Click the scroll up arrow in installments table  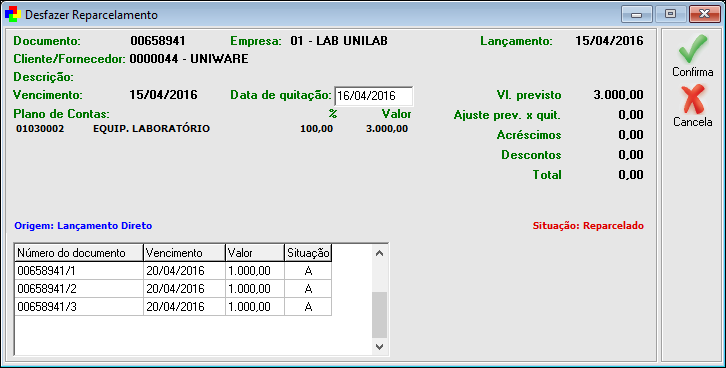coord(379,253)
